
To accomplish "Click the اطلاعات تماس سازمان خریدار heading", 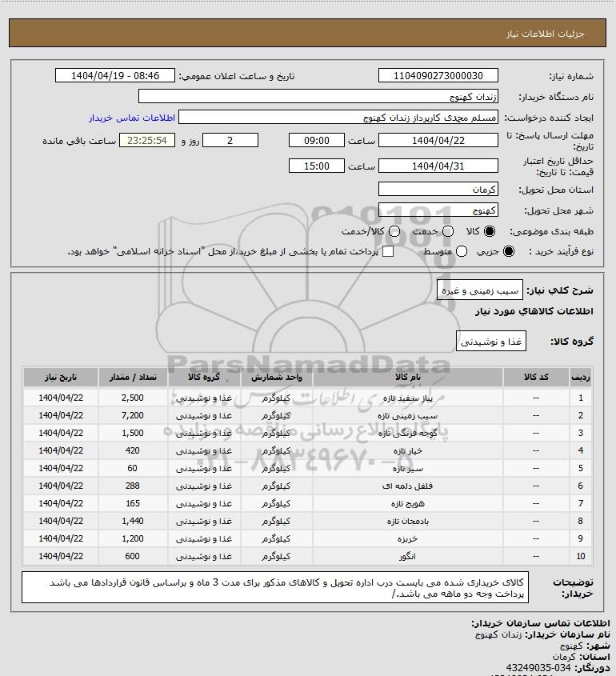I will pos(540,623).
